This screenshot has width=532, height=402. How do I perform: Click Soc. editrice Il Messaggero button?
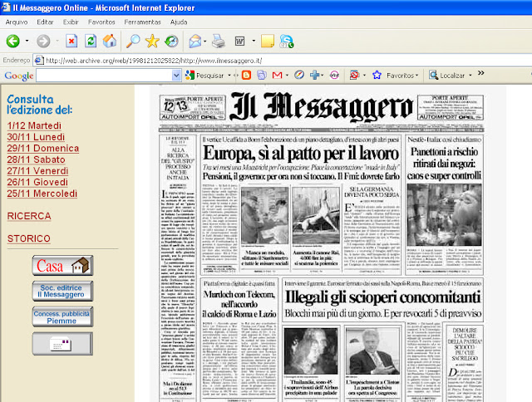[x=63, y=291]
